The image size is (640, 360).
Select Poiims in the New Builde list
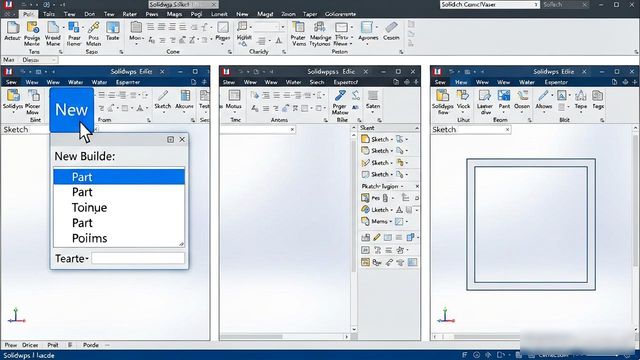tap(119, 238)
